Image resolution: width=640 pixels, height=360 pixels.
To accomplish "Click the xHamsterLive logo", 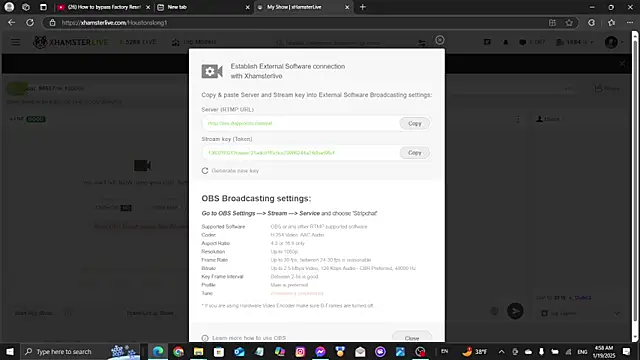I will [x=71, y=42].
